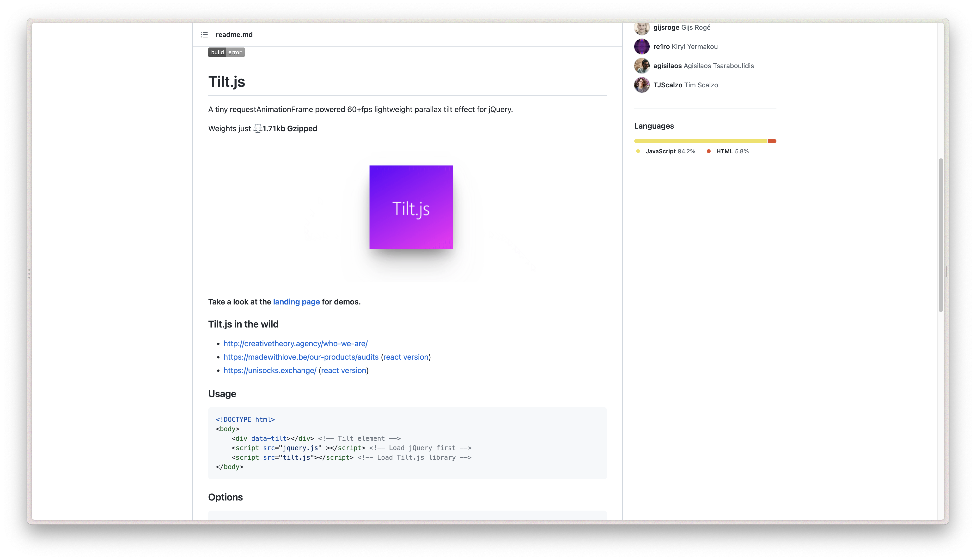Click red HTML segment of language bar
Viewport: 976px width, 560px height.
pos(772,141)
